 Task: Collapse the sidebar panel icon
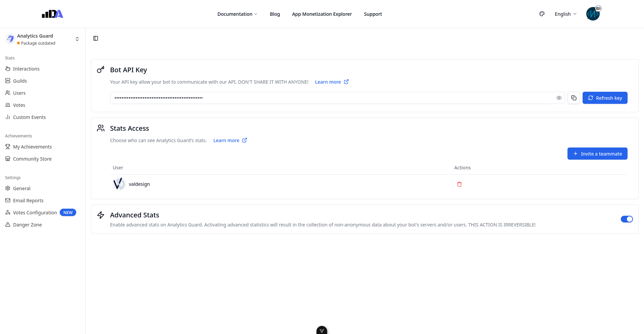[x=96, y=38]
